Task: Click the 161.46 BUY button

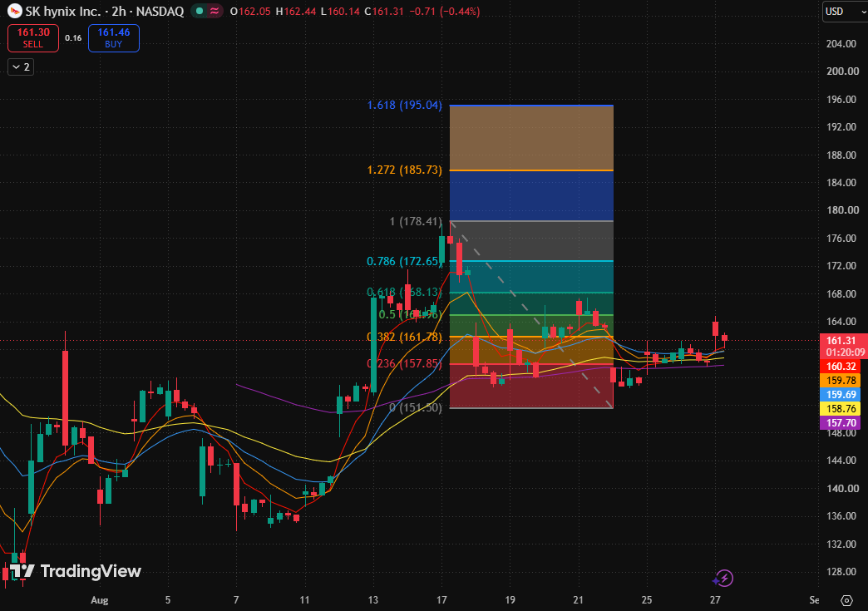Action: click(113, 38)
